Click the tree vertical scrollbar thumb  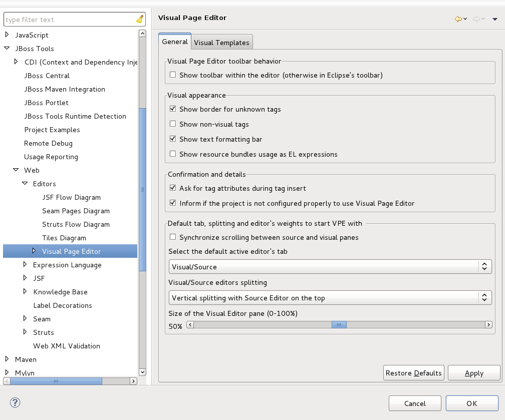tap(142, 190)
